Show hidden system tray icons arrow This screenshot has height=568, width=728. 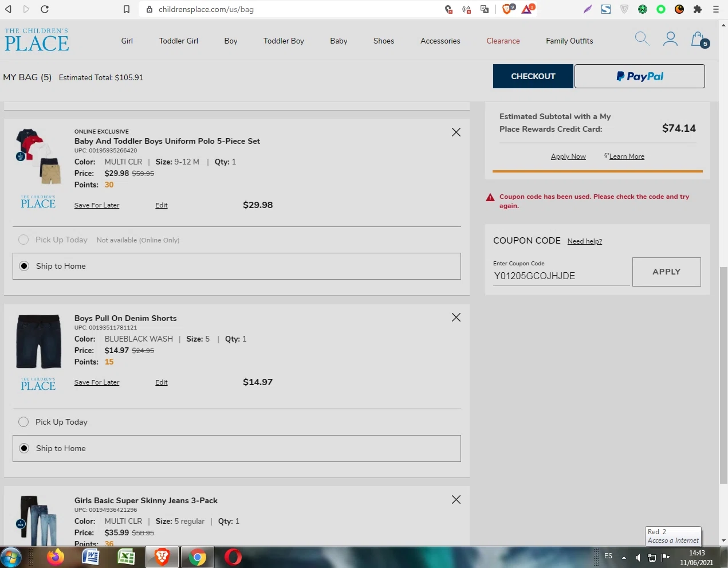[x=624, y=557]
